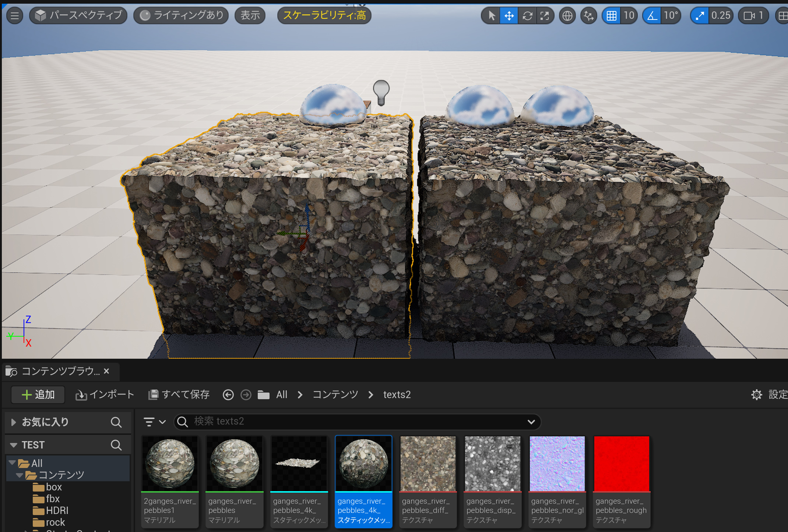Expand the お気に入り favorites section
This screenshot has width=788, height=532.
click(x=14, y=422)
